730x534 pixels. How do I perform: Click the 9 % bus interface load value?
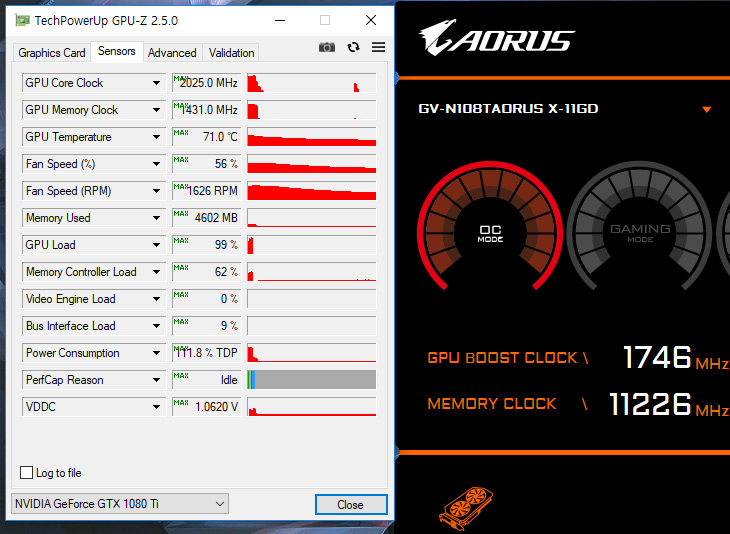[x=207, y=326]
